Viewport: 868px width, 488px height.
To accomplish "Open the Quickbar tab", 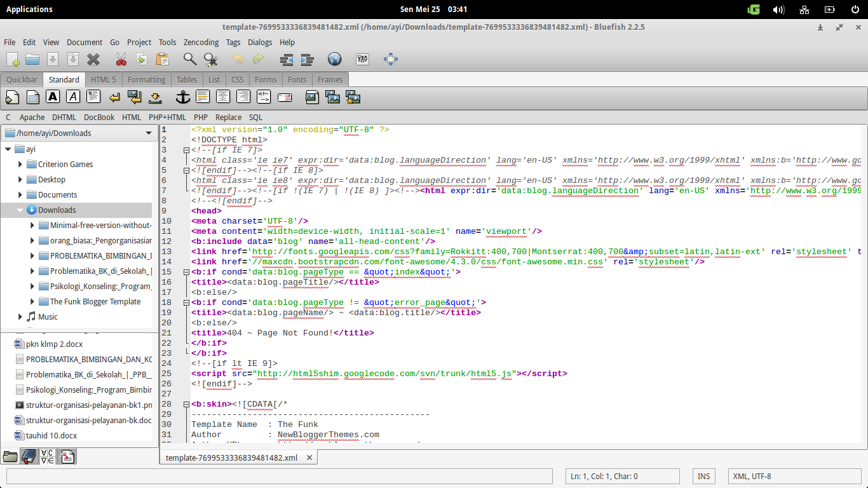I will tap(22, 80).
